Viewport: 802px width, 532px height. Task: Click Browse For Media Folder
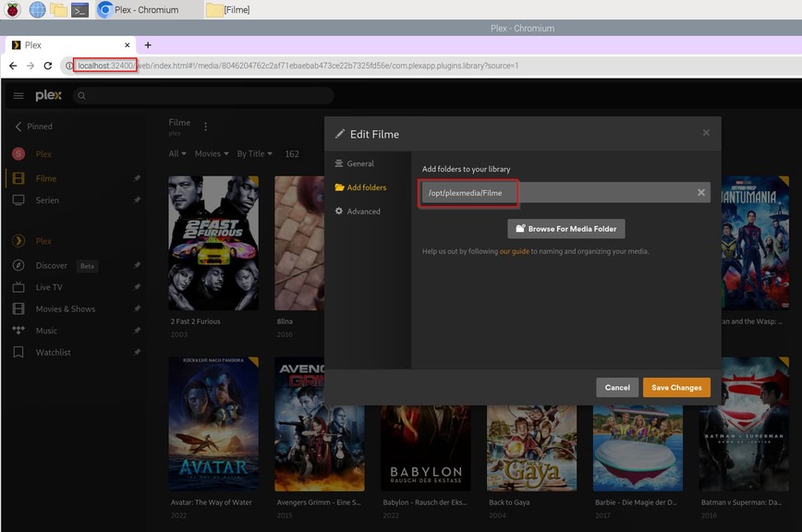point(566,229)
